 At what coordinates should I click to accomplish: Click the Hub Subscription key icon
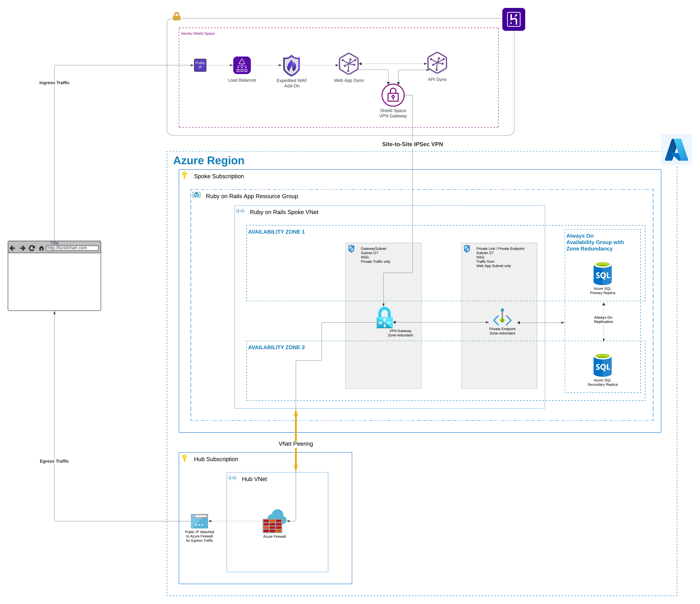pos(184,458)
